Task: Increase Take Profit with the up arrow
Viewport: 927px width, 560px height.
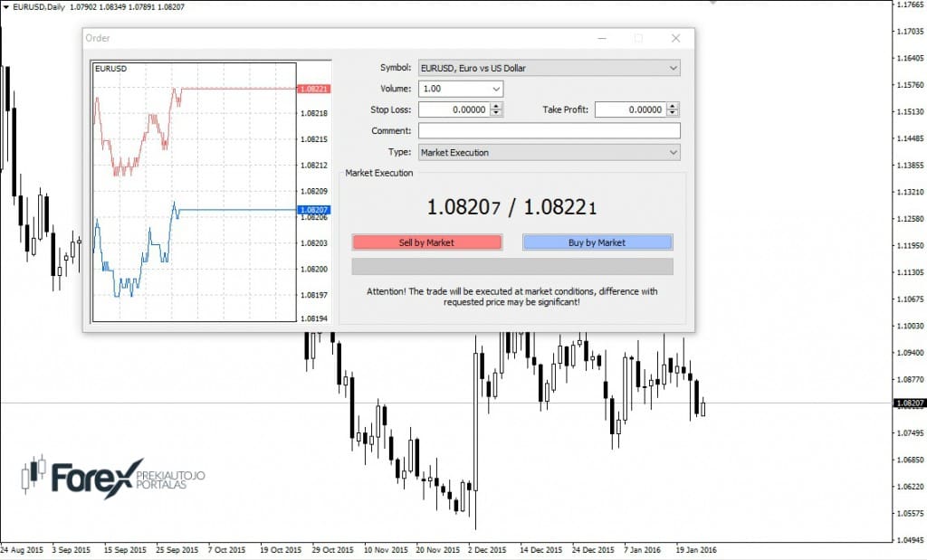Action: coord(673,107)
